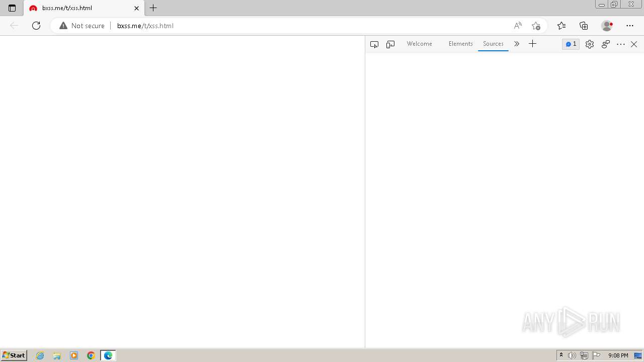Restore down the browser window
This screenshot has height=362, width=644.
coord(614,4)
